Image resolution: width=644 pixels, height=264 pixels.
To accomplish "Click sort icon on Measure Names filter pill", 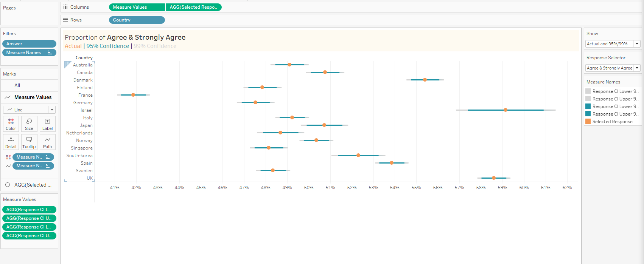I will point(50,52).
